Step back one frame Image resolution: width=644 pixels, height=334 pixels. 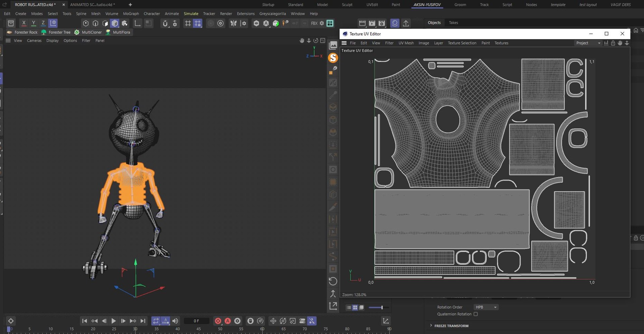click(104, 321)
